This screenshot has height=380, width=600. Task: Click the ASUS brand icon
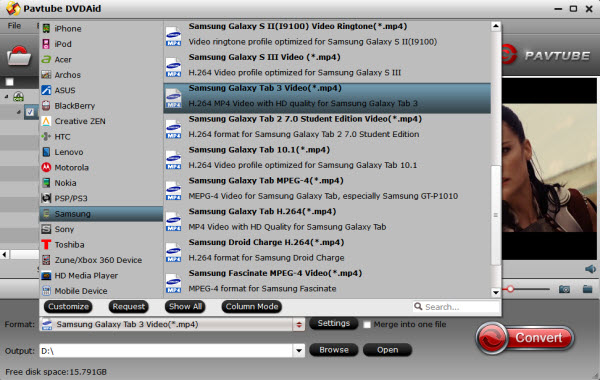point(46,90)
